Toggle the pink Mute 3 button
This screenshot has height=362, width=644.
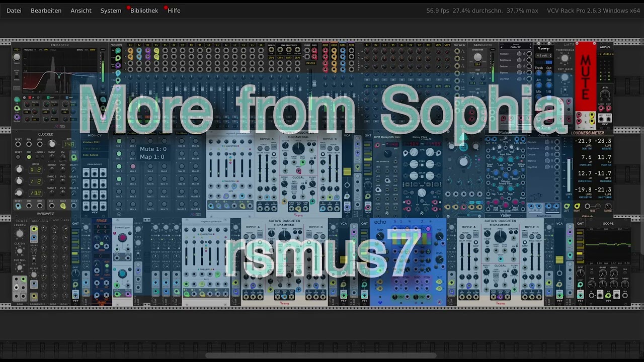[x=133, y=166]
